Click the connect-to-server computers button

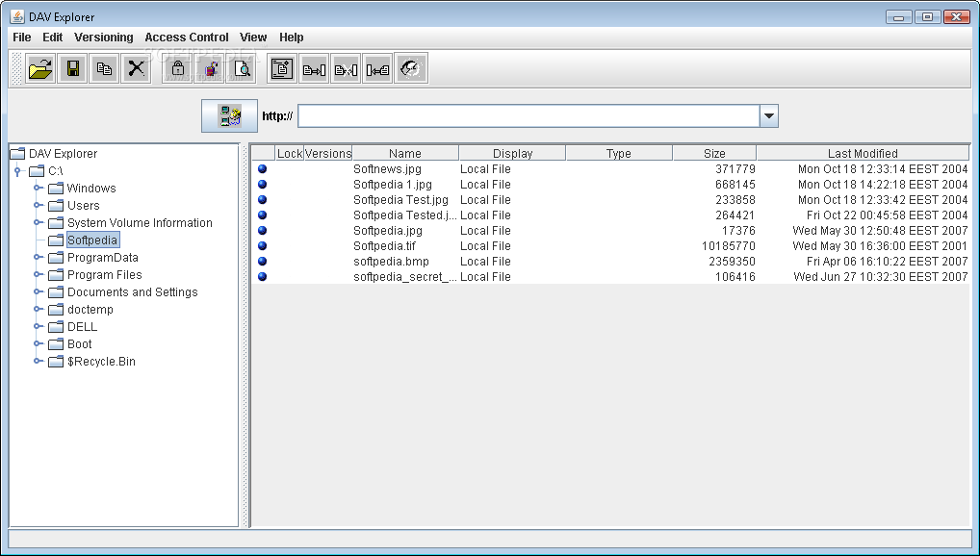(x=229, y=115)
